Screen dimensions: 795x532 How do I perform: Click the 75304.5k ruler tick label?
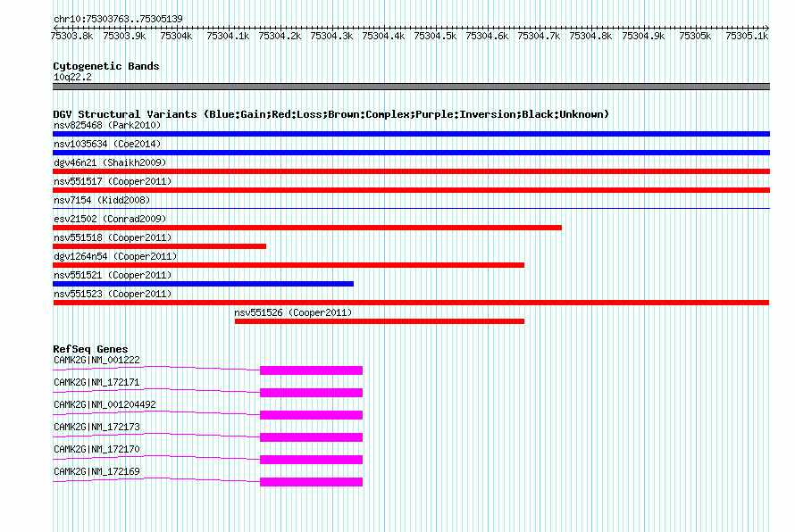point(435,36)
